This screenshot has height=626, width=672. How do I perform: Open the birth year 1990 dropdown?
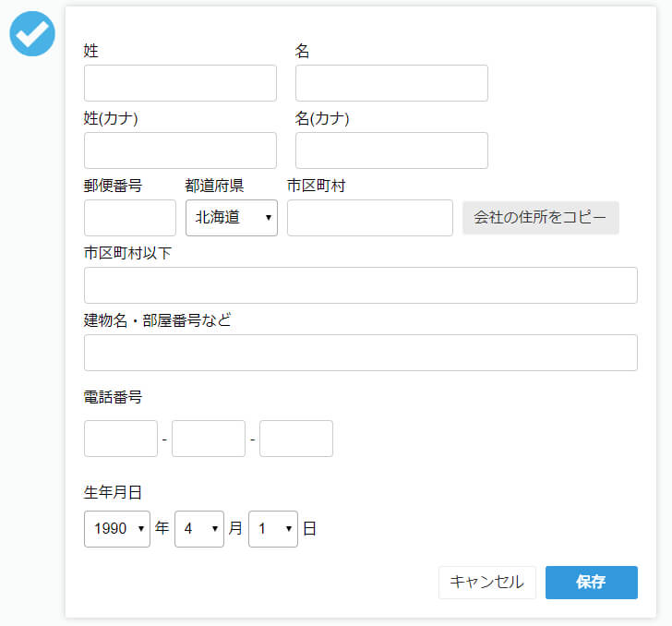point(117,529)
